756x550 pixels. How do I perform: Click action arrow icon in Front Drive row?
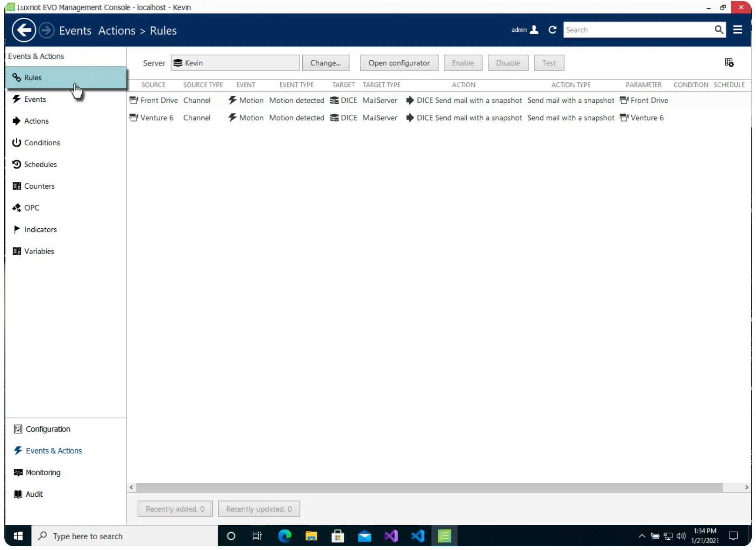(410, 100)
